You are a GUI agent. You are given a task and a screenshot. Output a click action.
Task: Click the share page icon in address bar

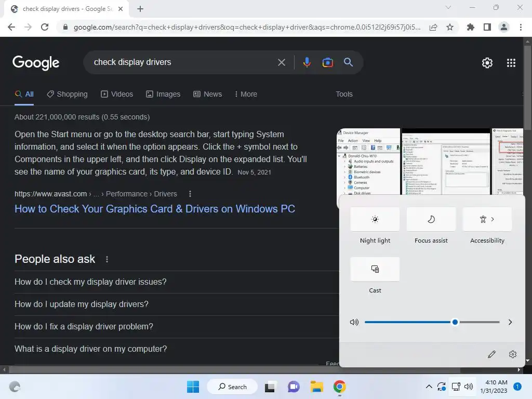(433, 27)
